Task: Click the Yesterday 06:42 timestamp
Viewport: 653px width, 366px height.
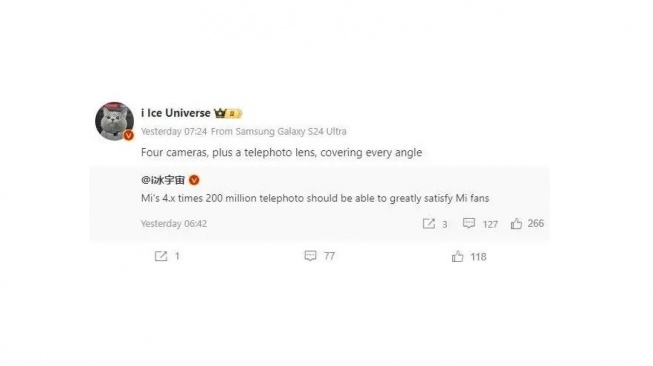Action: pos(174,224)
